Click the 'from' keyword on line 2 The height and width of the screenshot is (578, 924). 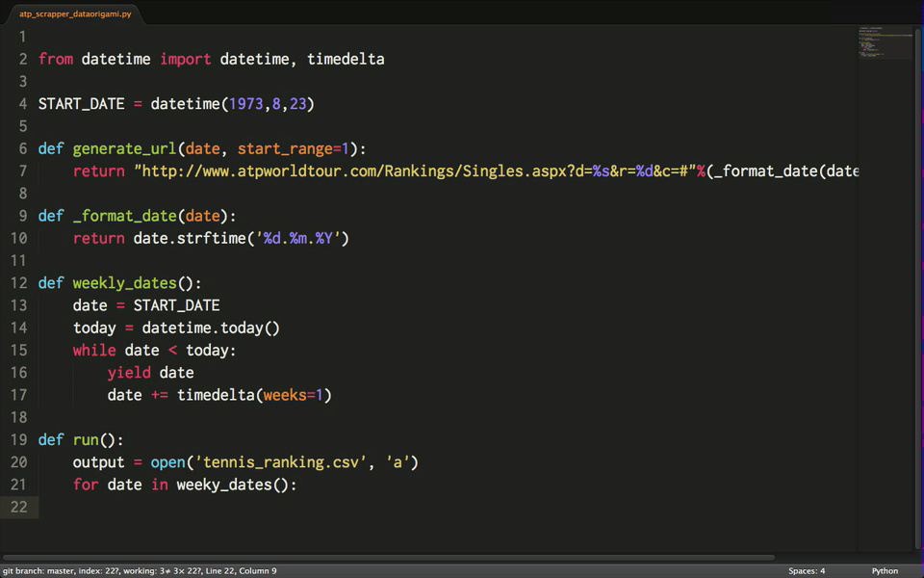56,59
